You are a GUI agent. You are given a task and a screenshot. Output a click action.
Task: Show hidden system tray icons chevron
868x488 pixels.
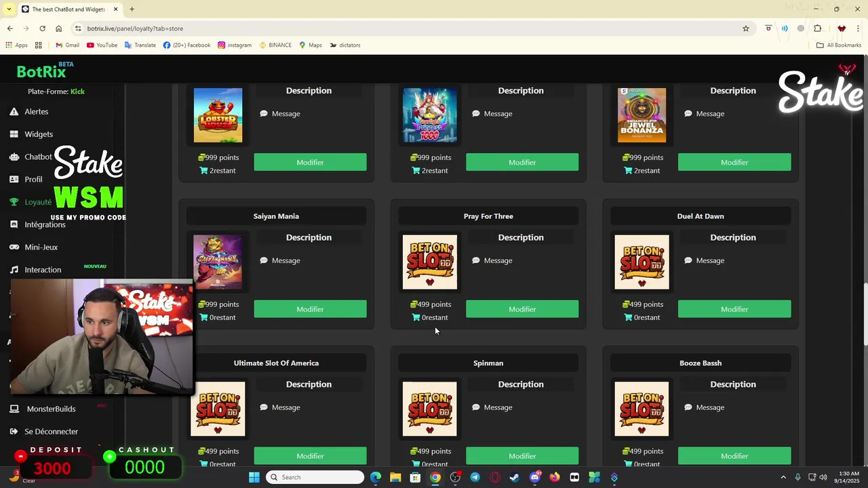pyautogui.click(x=783, y=477)
